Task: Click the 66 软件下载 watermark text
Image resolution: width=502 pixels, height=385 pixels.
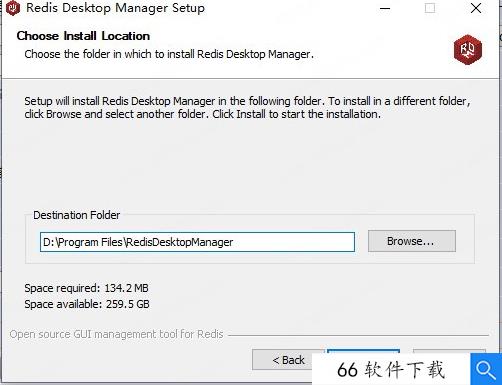Action: (391, 370)
